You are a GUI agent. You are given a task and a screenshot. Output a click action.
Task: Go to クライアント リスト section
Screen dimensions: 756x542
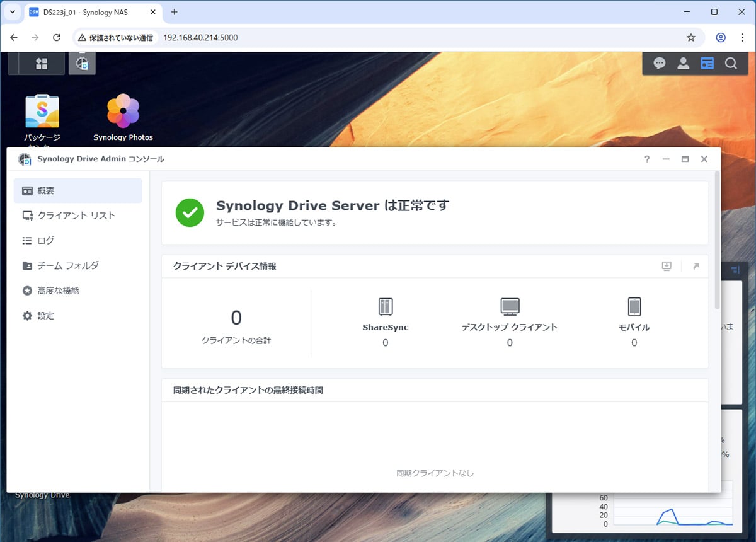77,216
